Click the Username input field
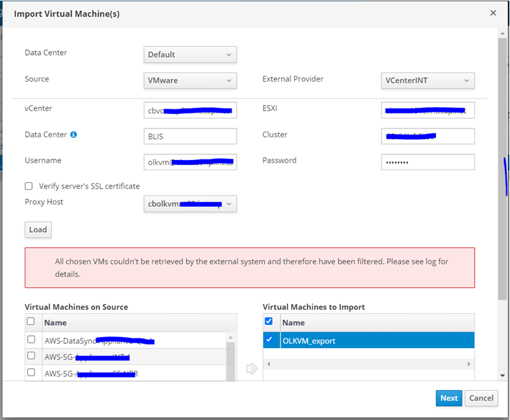Image resolution: width=510 pixels, height=420 pixels. (x=189, y=162)
